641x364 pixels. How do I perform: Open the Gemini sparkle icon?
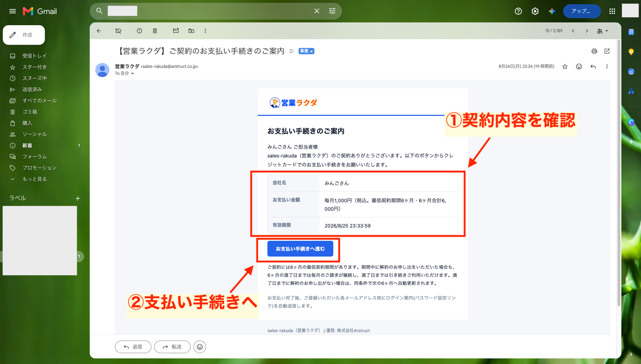click(x=552, y=11)
